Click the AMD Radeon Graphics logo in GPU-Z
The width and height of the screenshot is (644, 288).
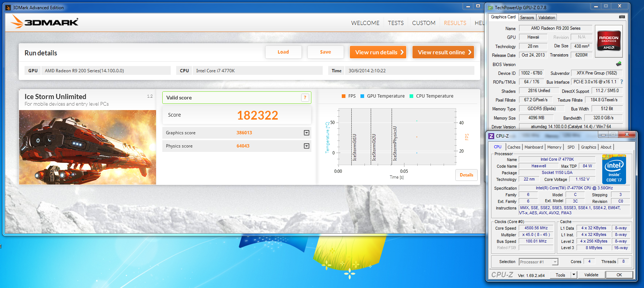(x=608, y=41)
